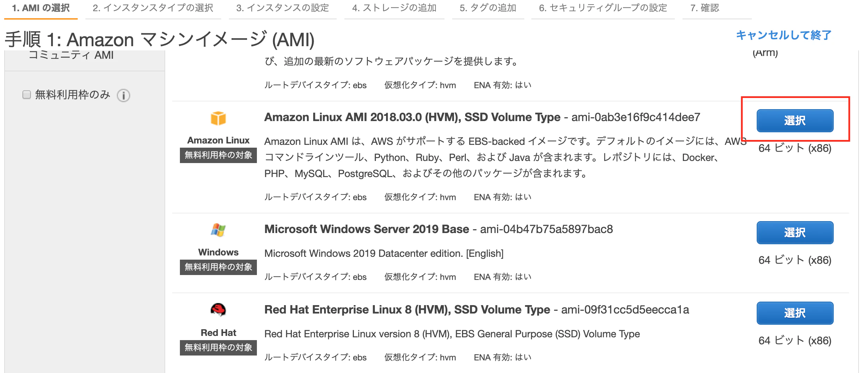Click the 無料利用枠の対象 badge under Red Hat

pos(218,347)
